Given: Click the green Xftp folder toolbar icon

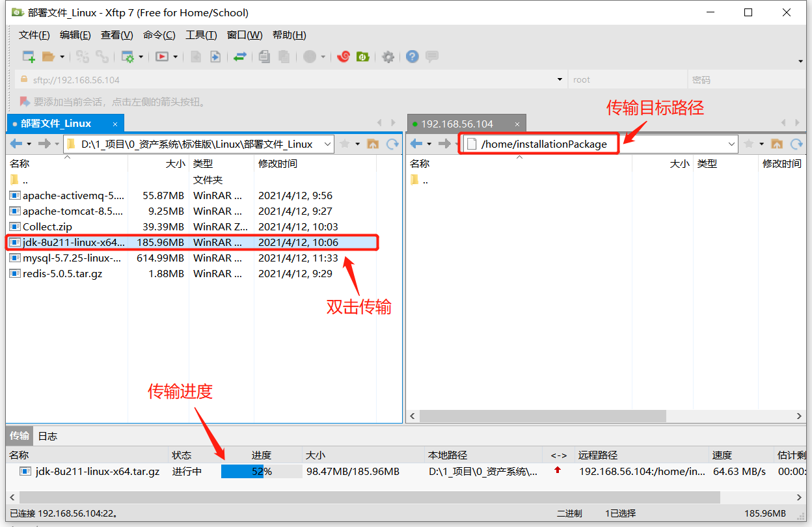Looking at the screenshot, I should 362,57.
